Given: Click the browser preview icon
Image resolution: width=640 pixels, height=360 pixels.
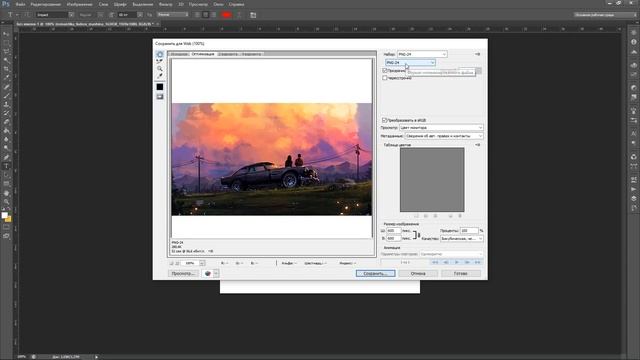Looking at the screenshot, I should (x=207, y=273).
